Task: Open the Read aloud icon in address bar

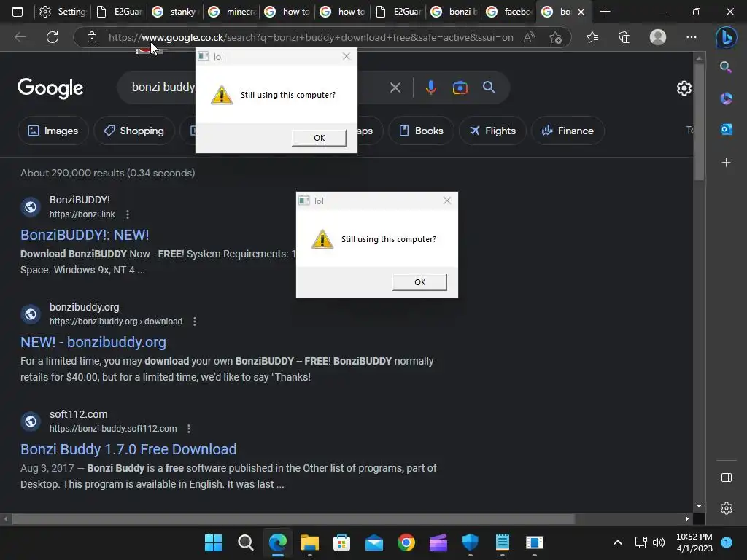Action: pos(529,37)
